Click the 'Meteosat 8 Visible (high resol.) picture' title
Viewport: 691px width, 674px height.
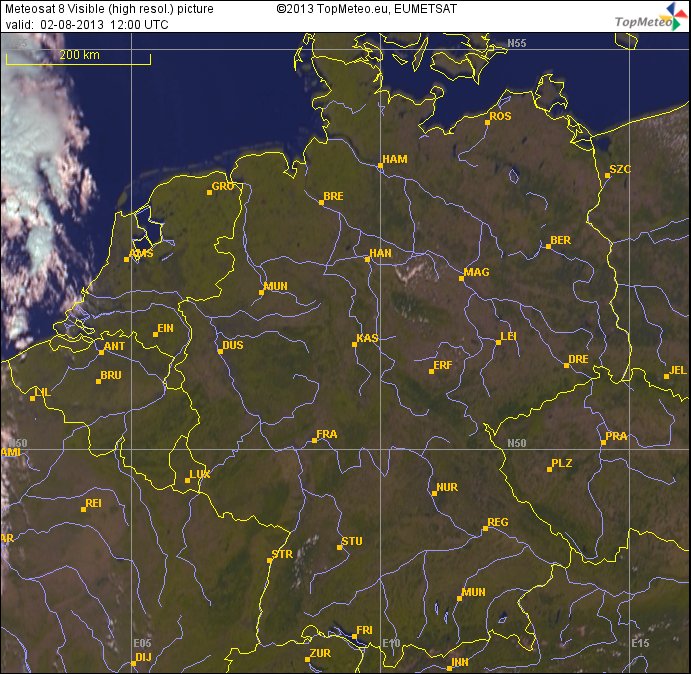pos(109,9)
